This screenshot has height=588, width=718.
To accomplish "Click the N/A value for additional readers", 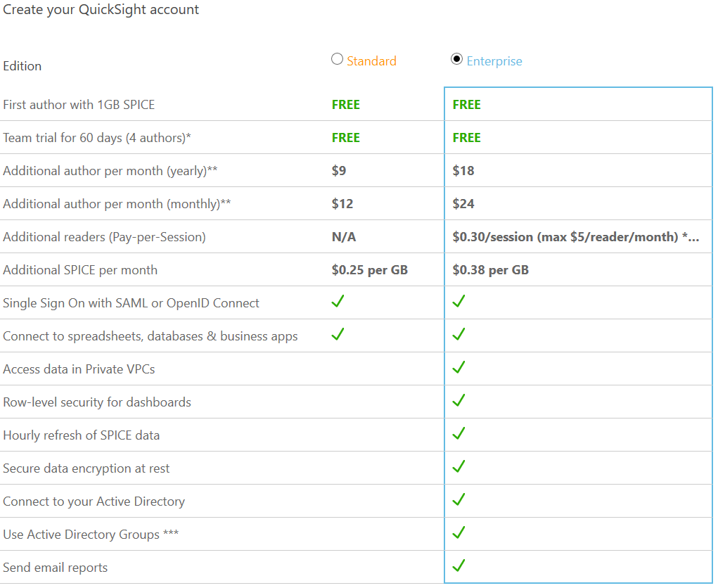I will (344, 237).
